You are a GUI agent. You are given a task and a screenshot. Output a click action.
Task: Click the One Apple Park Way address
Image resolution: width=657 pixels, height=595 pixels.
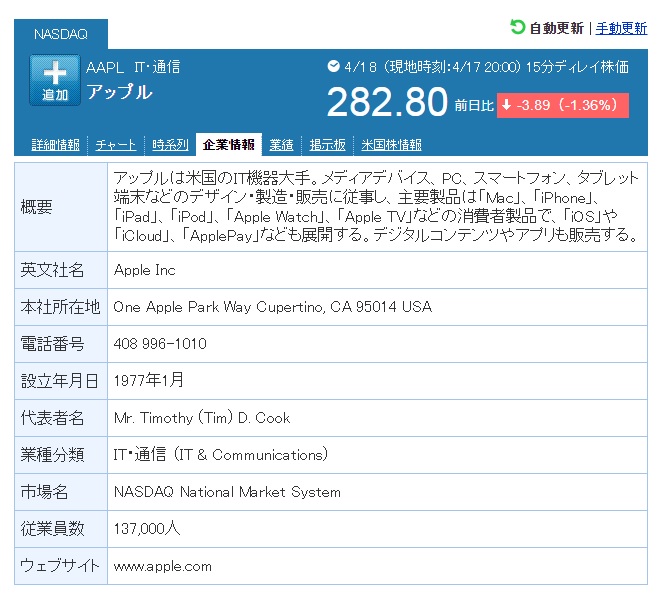pos(272,307)
